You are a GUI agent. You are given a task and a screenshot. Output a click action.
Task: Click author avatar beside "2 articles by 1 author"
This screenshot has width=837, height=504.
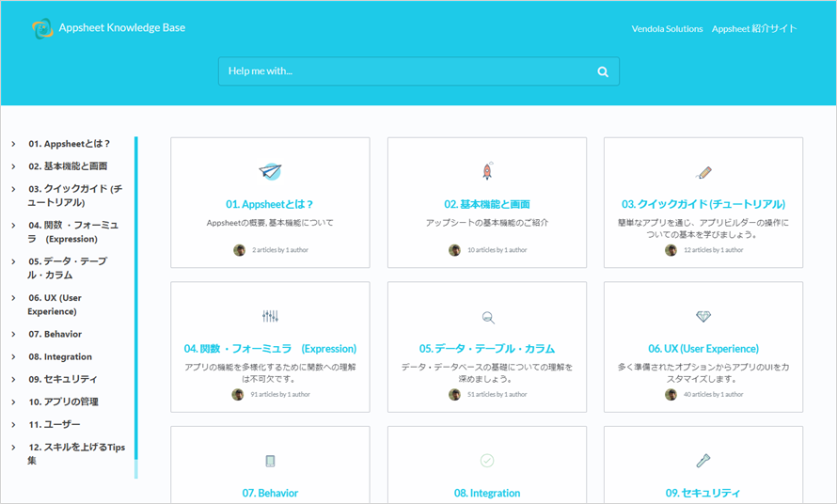[239, 250]
